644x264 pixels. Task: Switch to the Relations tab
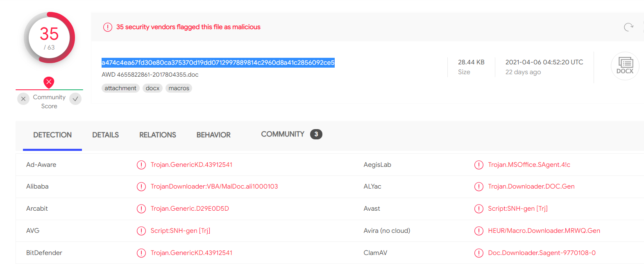tap(158, 135)
